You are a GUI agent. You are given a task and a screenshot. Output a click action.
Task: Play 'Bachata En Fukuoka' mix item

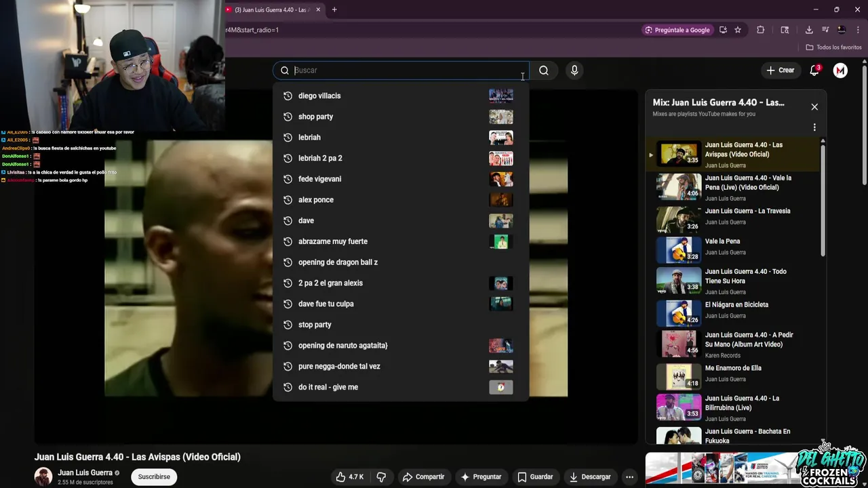coord(732,435)
